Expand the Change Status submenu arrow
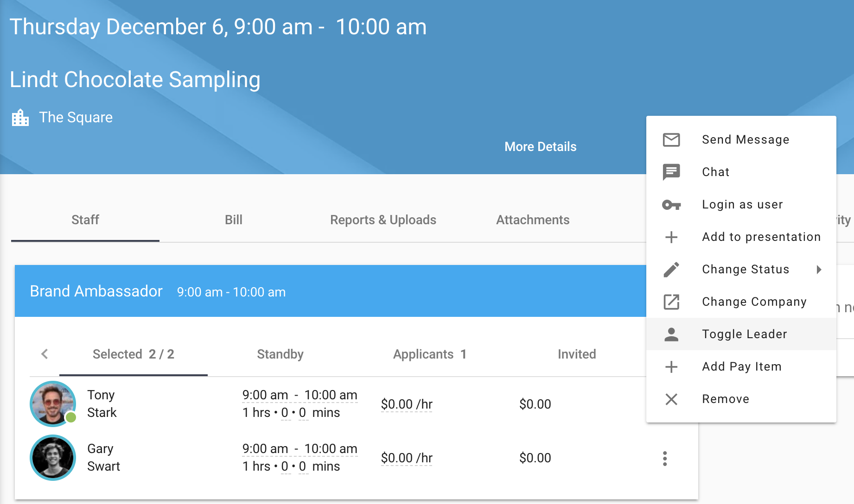This screenshot has height=504, width=854. [x=819, y=270]
